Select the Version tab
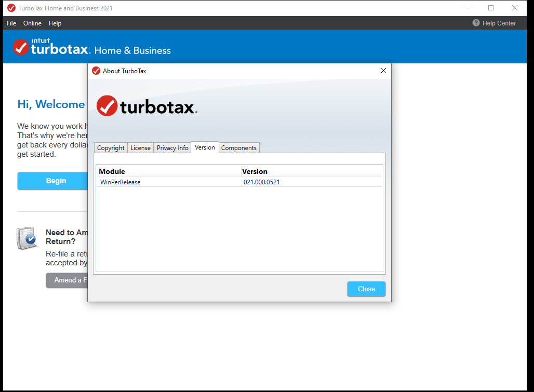This screenshot has width=534, height=392. (x=205, y=147)
